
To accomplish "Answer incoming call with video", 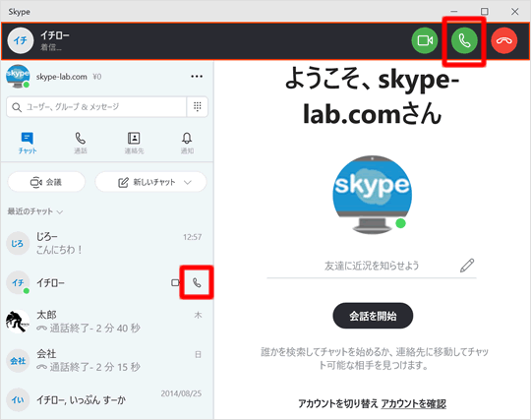I will (425, 40).
